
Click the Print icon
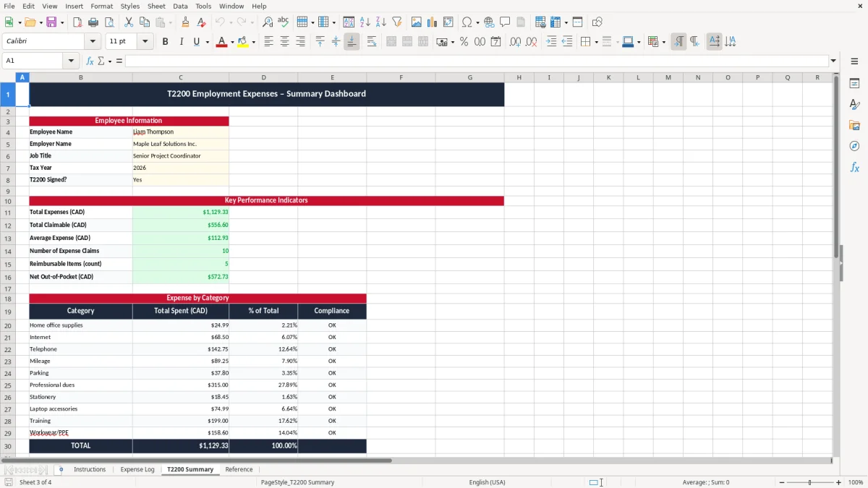click(x=93, y=22)
